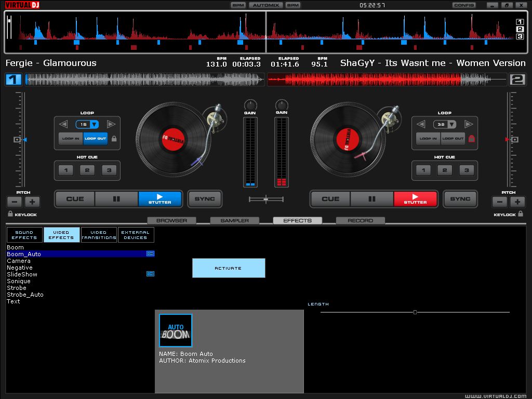This screenshot has width=532, height=399.
Task: Click left deck hot cue 1
Action: pyautogui.click(x=66, y=170)
